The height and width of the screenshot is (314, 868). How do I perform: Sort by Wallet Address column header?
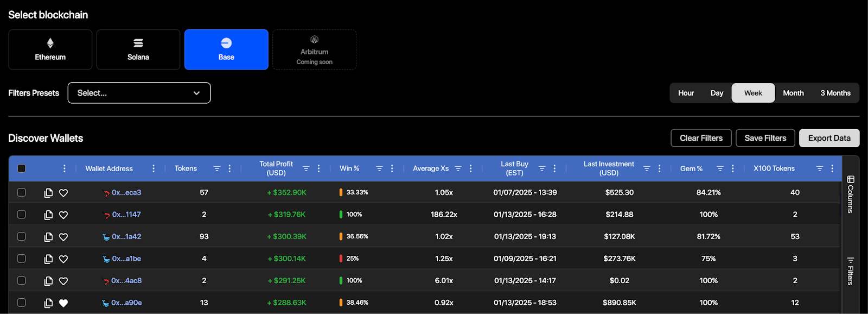pos(109,168)
